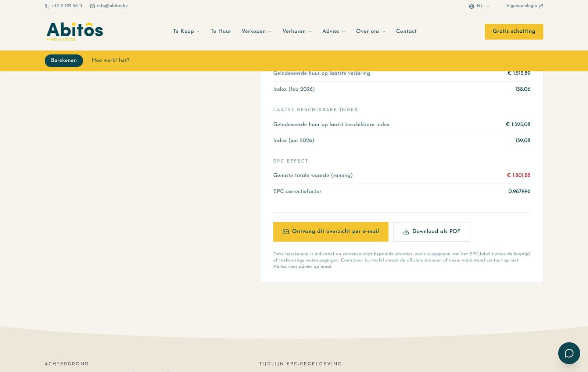Select the Berekenen tab

64,61
